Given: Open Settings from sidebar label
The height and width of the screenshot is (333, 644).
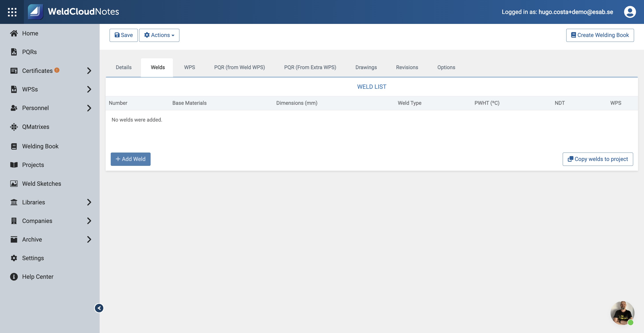Looking at the screenshot, I should (x=33, y=258).
